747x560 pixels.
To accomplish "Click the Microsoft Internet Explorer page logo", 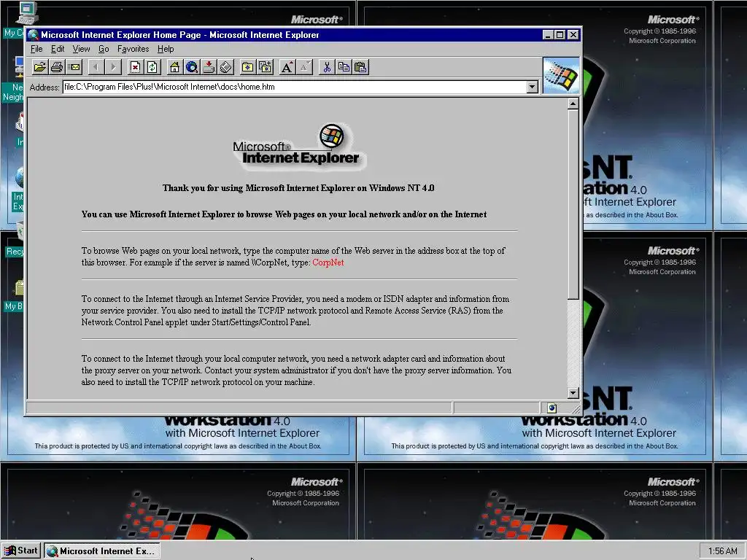I will pos(298,147).
